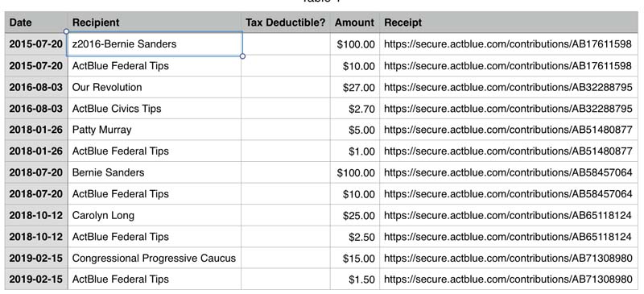Select the Our Revolution recipient cell

155,87
